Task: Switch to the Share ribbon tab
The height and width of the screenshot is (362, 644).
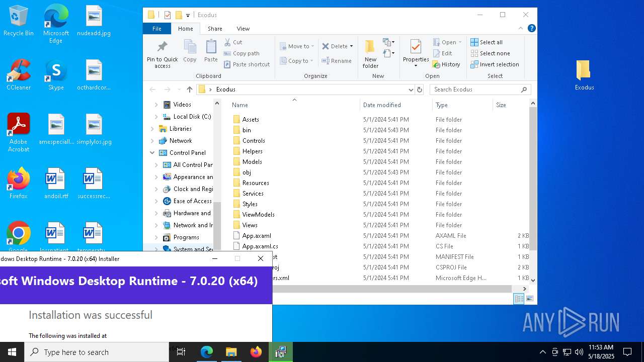Action: pyautogui.click(x=215, y=29)
